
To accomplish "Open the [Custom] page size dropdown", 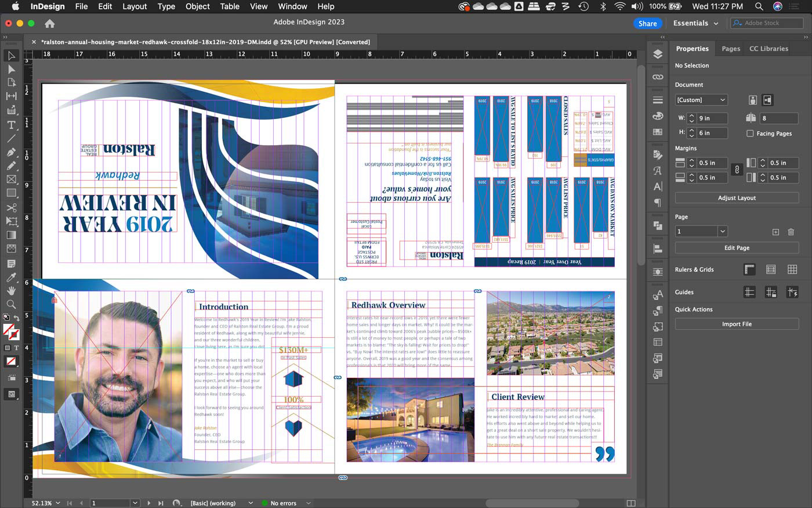I will point(701,100).
